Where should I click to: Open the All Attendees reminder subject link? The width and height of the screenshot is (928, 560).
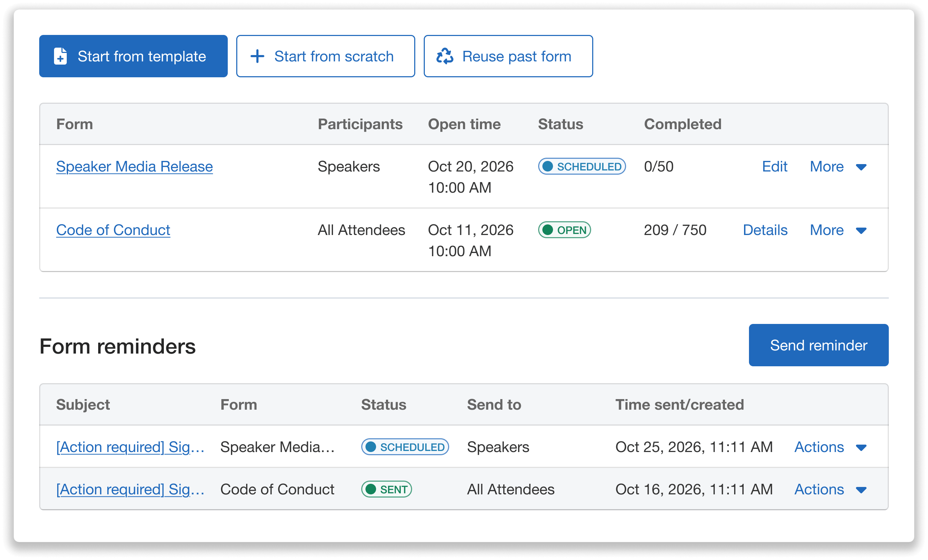point(130,489)
